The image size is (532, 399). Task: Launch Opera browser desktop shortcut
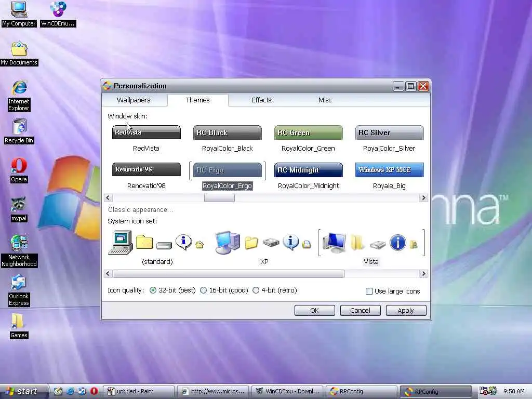(19, 170)
